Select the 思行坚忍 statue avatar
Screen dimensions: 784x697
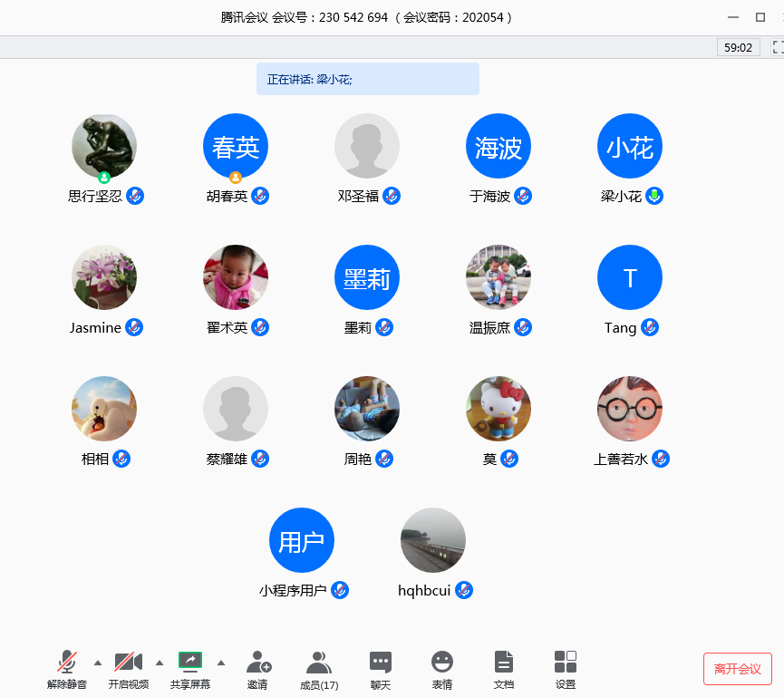(104, 146)
